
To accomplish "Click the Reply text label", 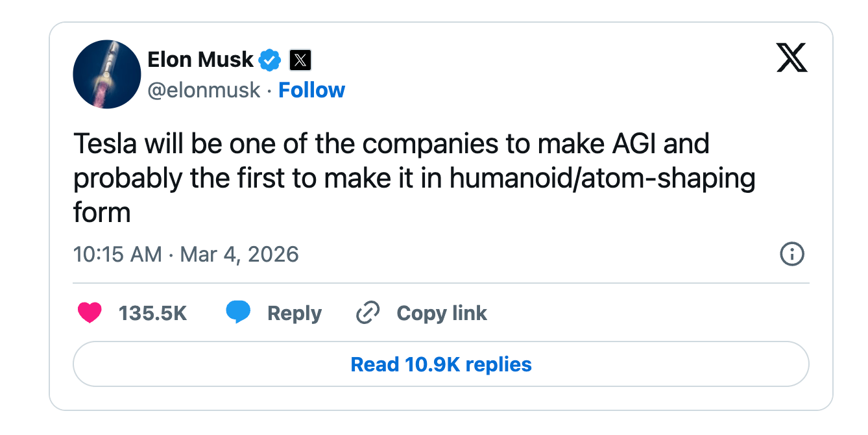I will (295, 314).
